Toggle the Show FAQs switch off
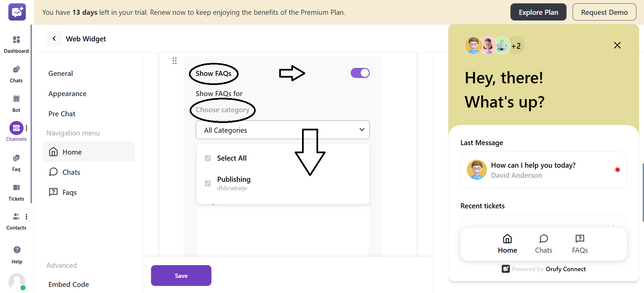644x293 pixels. 360,73
